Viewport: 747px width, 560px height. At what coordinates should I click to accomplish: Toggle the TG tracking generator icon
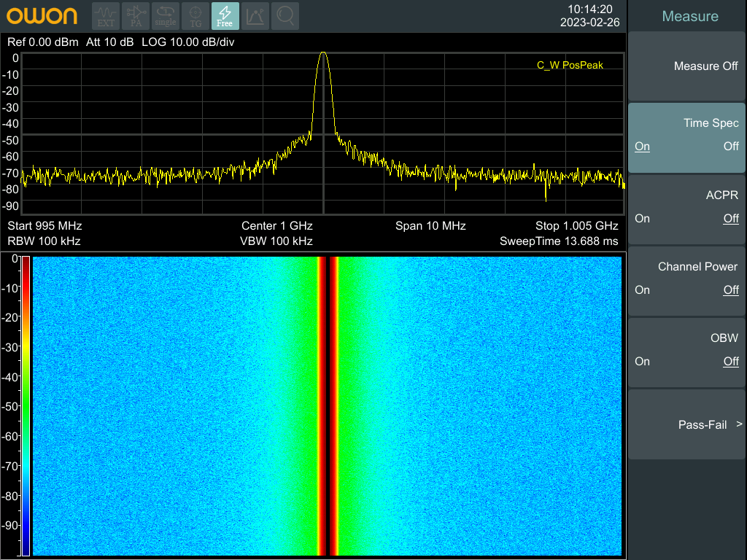196,16
